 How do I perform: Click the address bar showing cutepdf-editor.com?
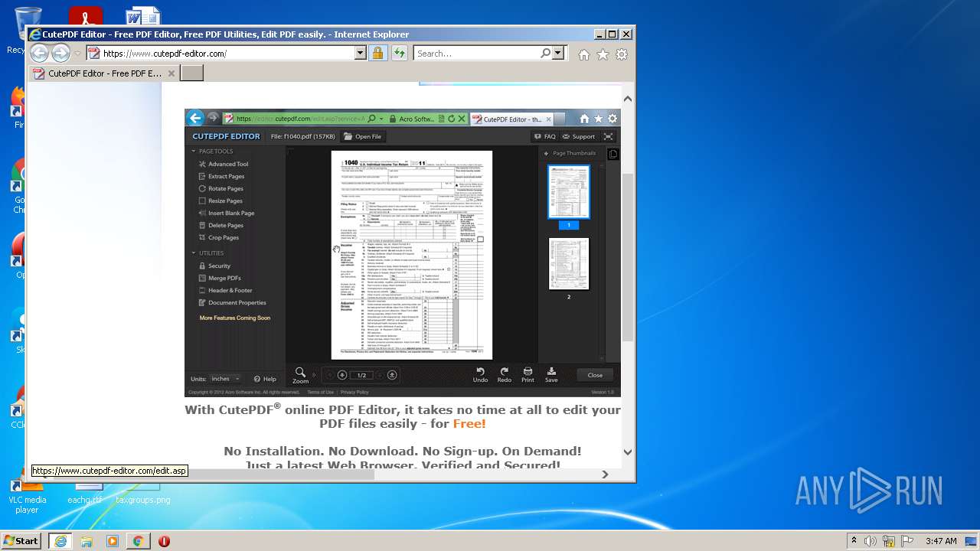pyautogui.click(x=227, y=54)
